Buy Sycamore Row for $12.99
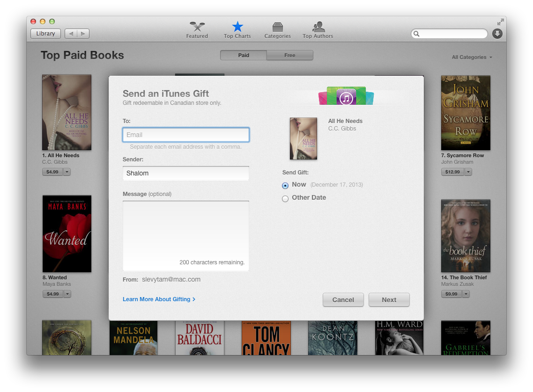This screenshot has width=533, height=392. (453, 172)
